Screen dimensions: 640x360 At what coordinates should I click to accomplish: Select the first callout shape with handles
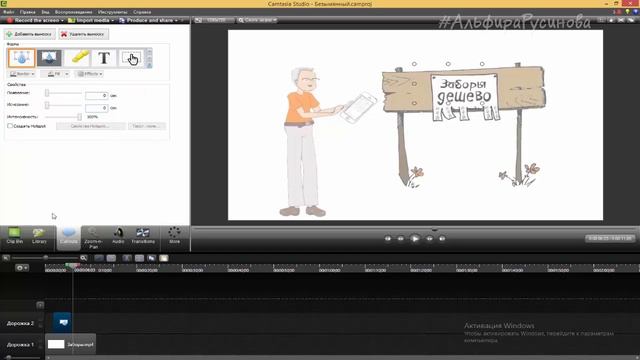point(21,58)
